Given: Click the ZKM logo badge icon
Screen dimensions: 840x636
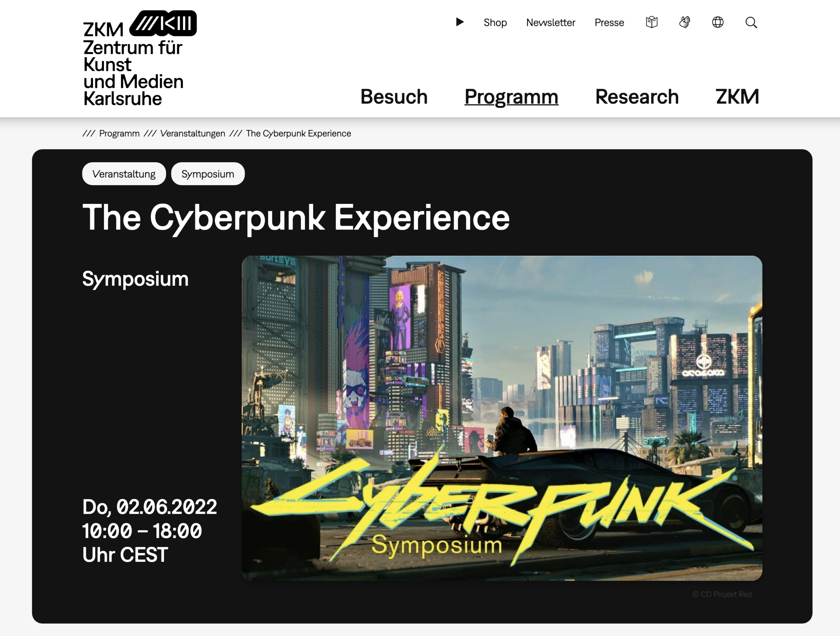Looking at the screenshot, I should coord(163,23).
